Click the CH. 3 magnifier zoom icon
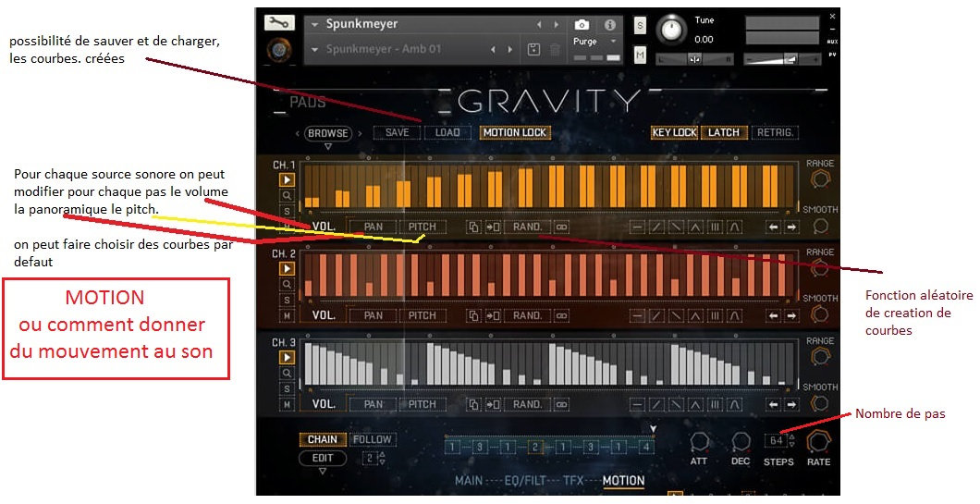The height and width of the screenshot is (504, 980). coord(287,373)
